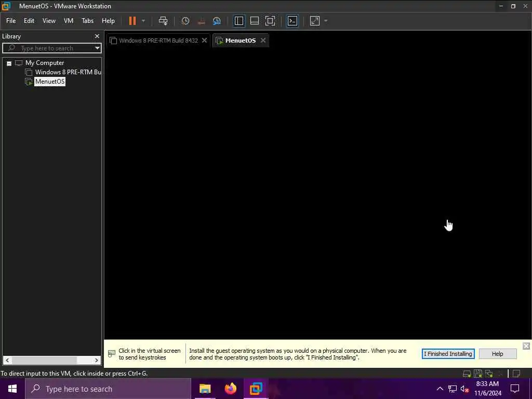
Task: Dismiss the install hint bar
Action: 526,345
